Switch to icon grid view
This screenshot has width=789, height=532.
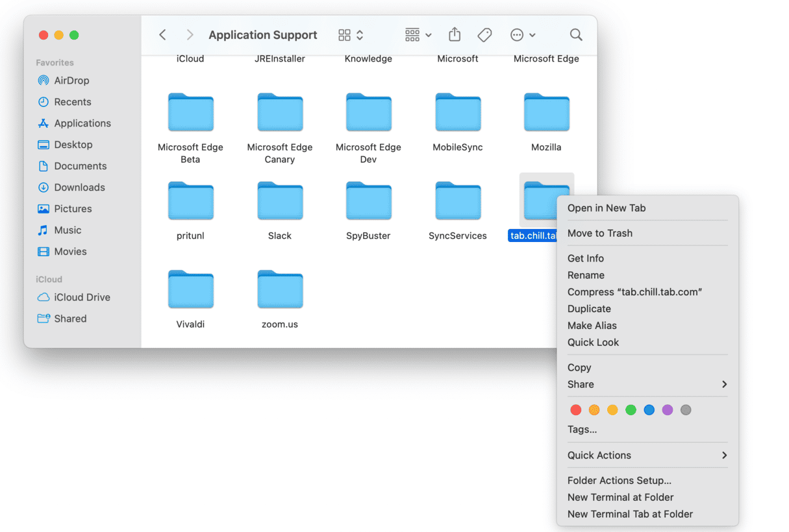tap(345, 35)
